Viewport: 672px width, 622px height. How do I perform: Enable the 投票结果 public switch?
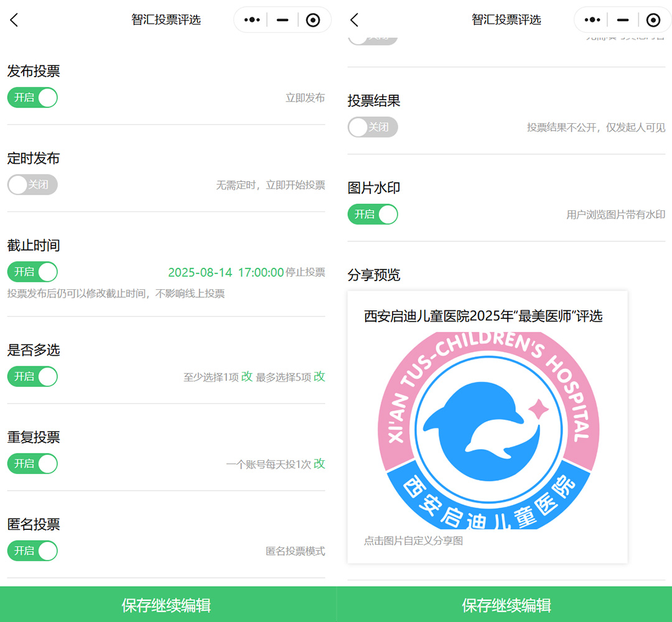point(373,128)
